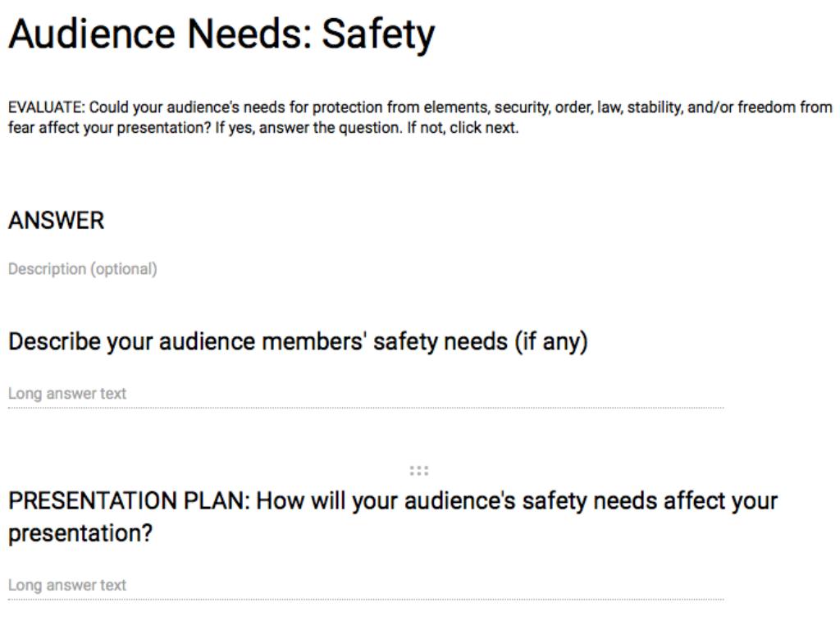Edit "Describe your audience members' safety needs" question
Image resolution: width=840 pixels, height=630 pixels.
[298, 341]
